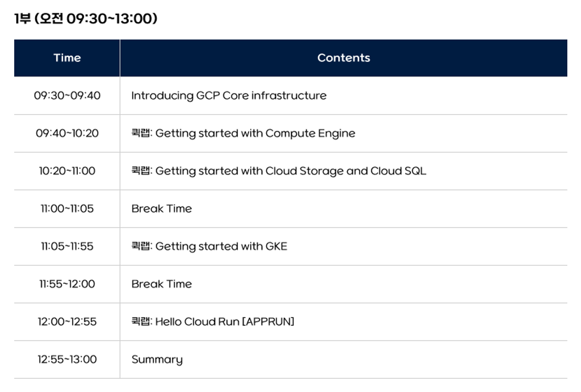Select Introducing GCP Core infrastructure text
Image resolution: width=581 pixels, height=392 pixels.
pos(229,96)
